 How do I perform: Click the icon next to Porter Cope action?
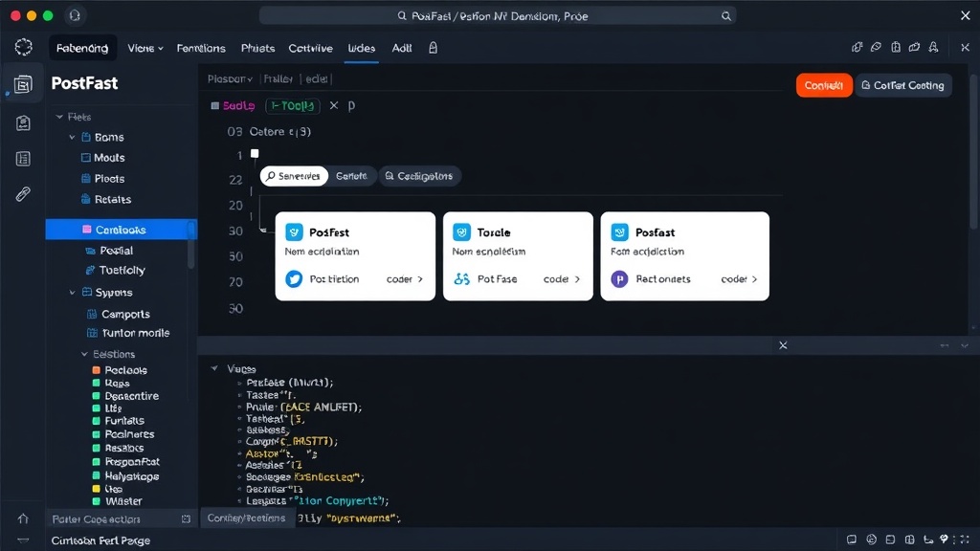point(186,519)
